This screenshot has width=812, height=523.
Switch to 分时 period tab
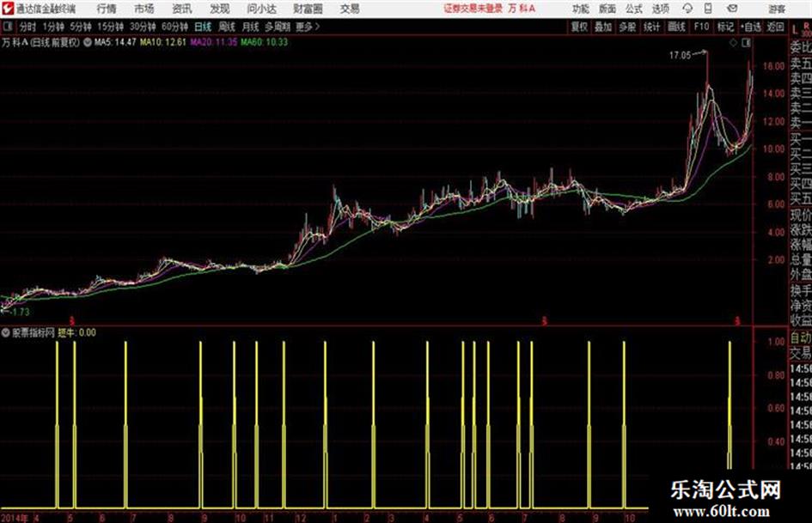click(x=27, y=27)
